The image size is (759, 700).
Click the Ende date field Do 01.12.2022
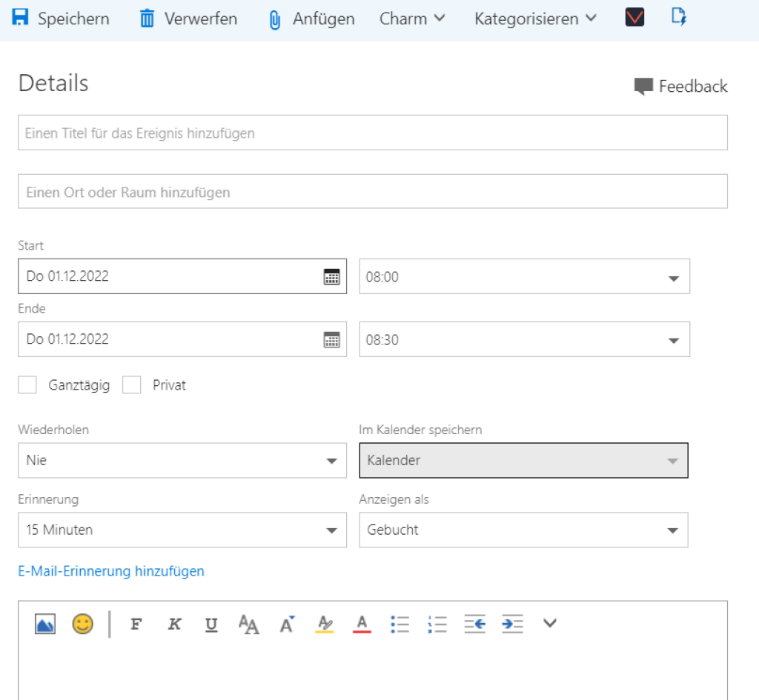pos(182,339)
